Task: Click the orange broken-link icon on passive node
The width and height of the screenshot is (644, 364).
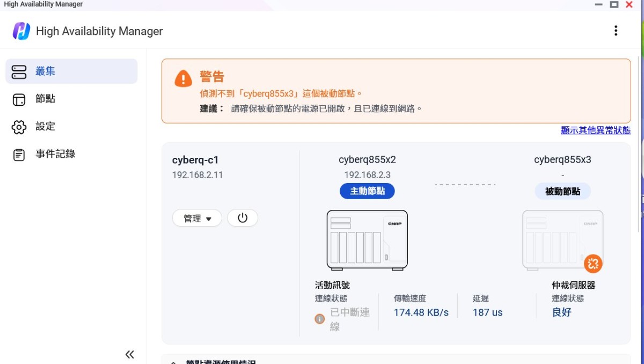Action: [x=593, y=263]
